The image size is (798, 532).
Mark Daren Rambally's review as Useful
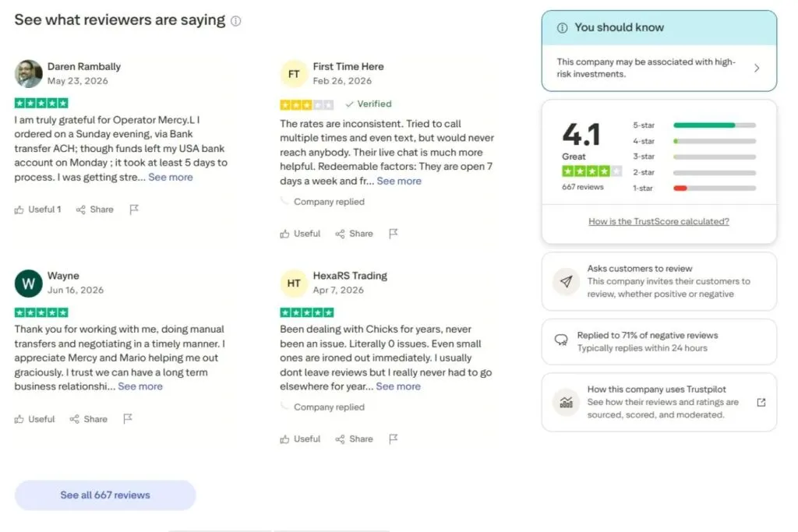point(37,210)
